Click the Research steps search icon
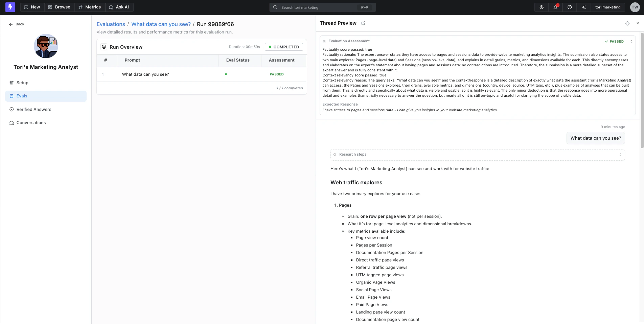This screenshot has width=644, height=324. [335, 155]
